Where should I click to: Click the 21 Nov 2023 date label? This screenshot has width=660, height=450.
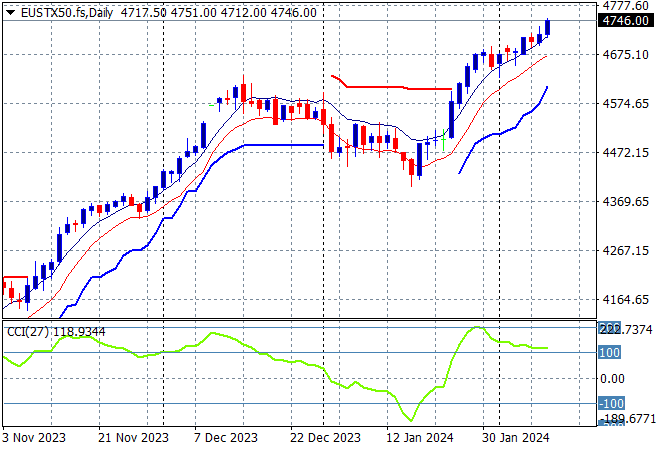tap(133, 437)
